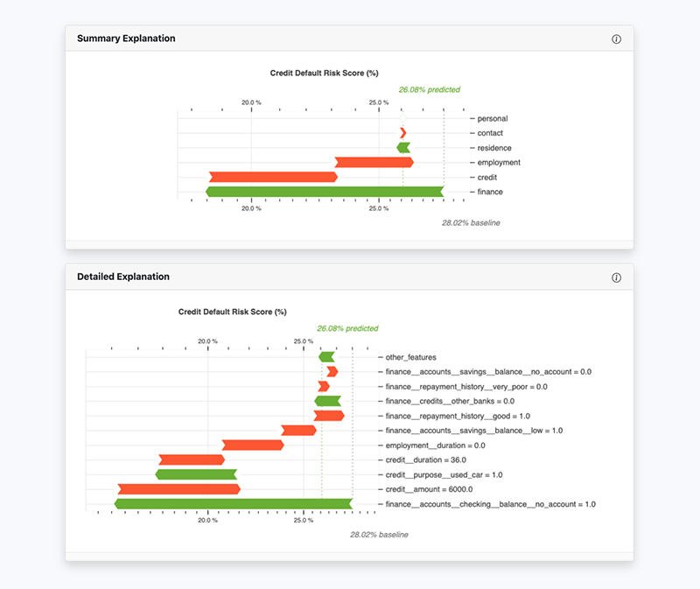Open the Summary Explanation info icon
700x589 pixels.
[x=616, y=39]
